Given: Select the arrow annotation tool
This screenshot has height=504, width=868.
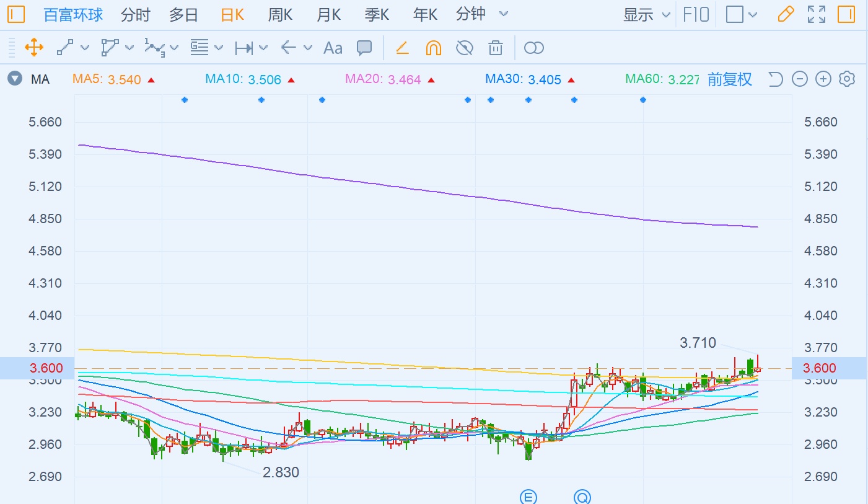Looking at the screenshot, I should tap(289, 48).
